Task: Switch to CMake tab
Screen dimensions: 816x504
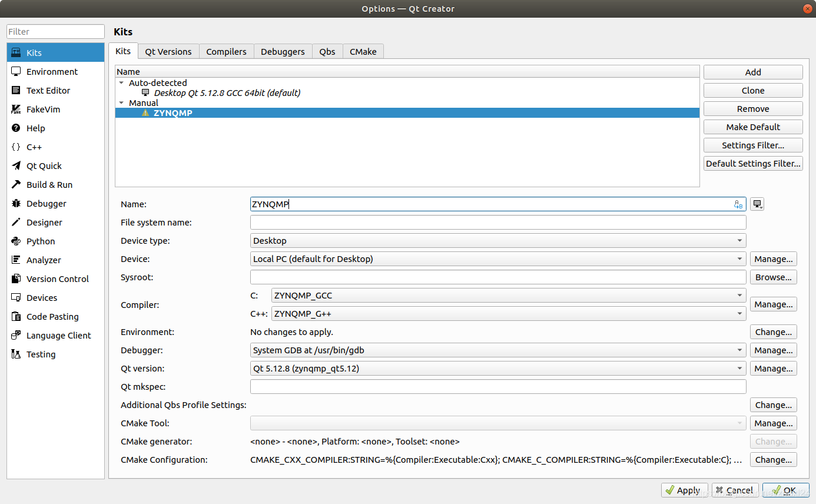Action: point(363,52)
